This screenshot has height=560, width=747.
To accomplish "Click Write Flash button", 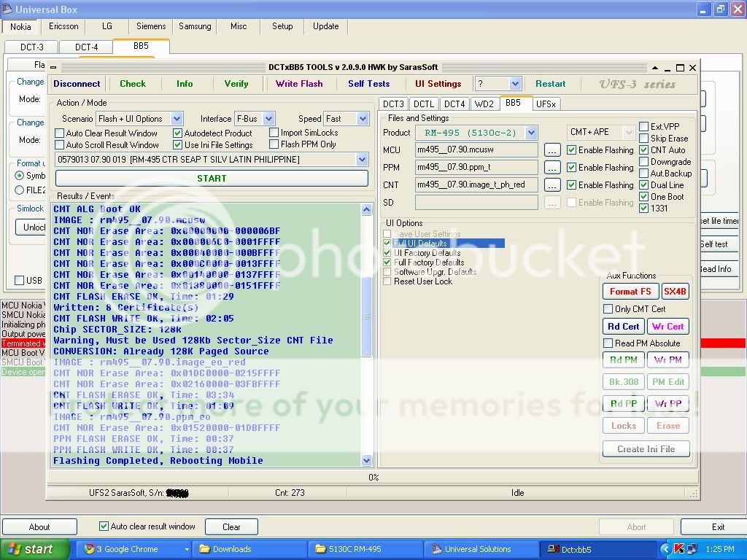I will (298, 84).
